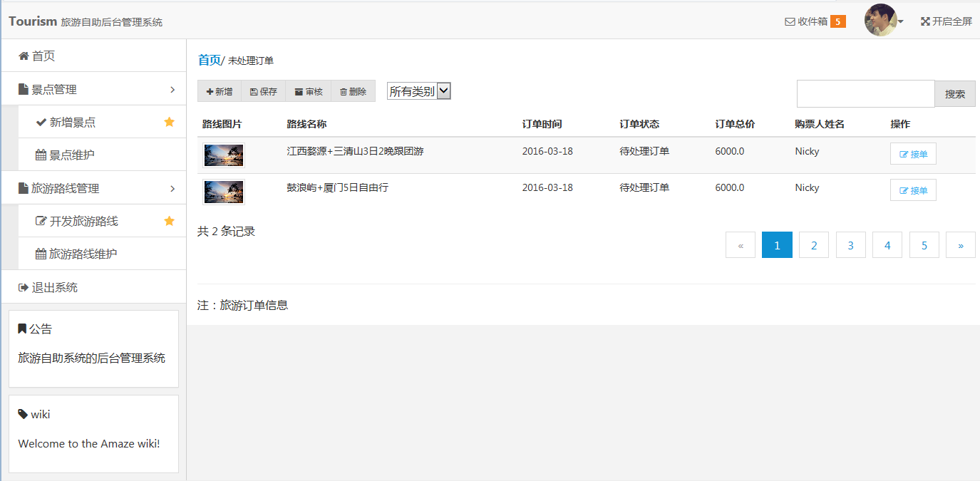This screenshot has width=980, height=481.
Task: Click the 订单总价 column header
Action: point(735,124)
